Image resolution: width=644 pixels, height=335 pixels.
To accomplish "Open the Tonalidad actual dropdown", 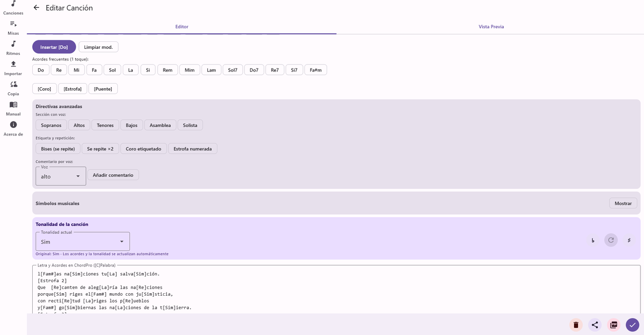I will pos(83,241).
